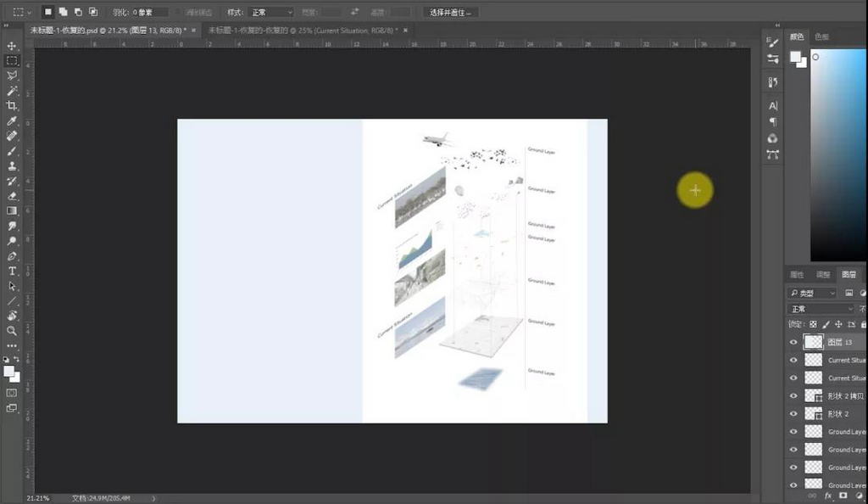Open the 样式 style dropdown
The width and height of the screenshot is (868, 504).
tap(271, 13)
